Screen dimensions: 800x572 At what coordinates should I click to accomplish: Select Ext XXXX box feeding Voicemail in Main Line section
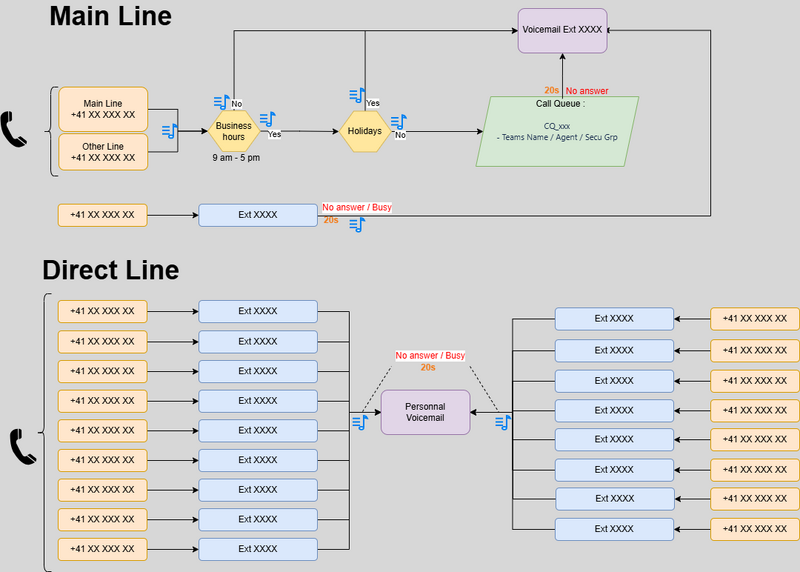pos(258,215)
